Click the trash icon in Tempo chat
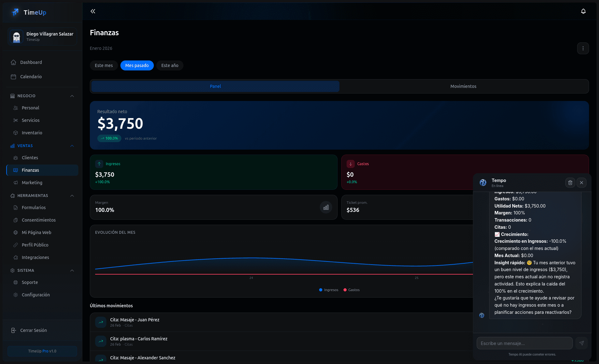This screenshot has height=364, width=599. 570,183
